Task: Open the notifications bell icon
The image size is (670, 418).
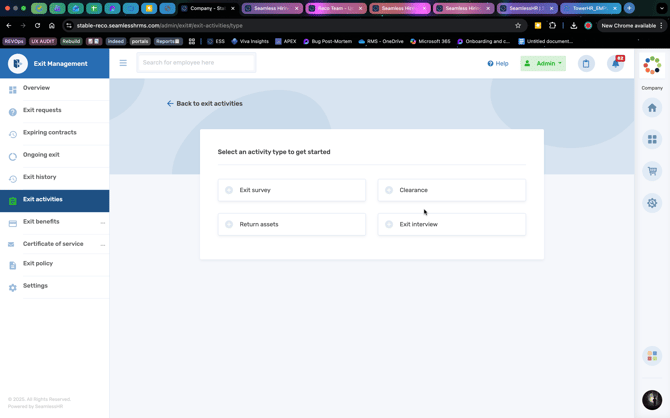Action: click(x=616, y=63)
